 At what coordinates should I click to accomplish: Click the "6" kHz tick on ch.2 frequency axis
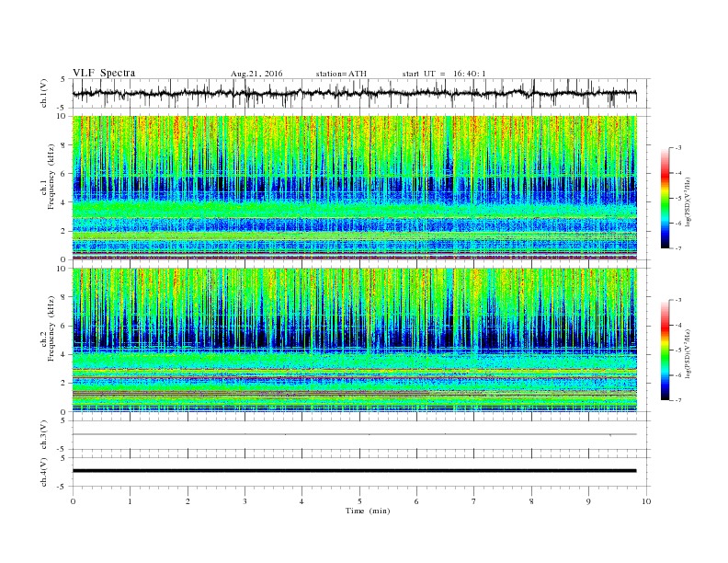point(64,326)
